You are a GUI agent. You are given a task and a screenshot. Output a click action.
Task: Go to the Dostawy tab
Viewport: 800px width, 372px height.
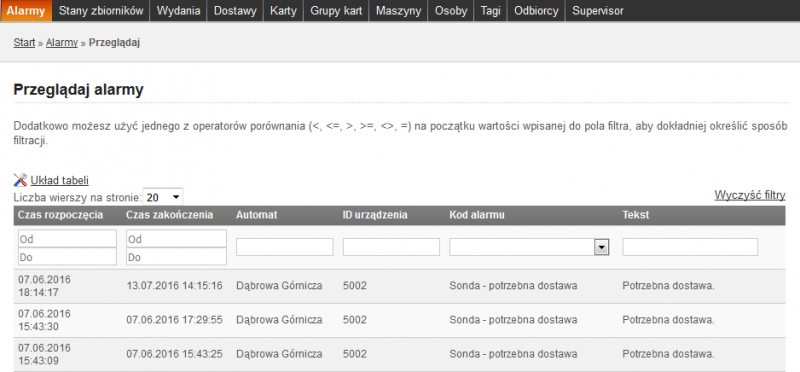[235, 11]
